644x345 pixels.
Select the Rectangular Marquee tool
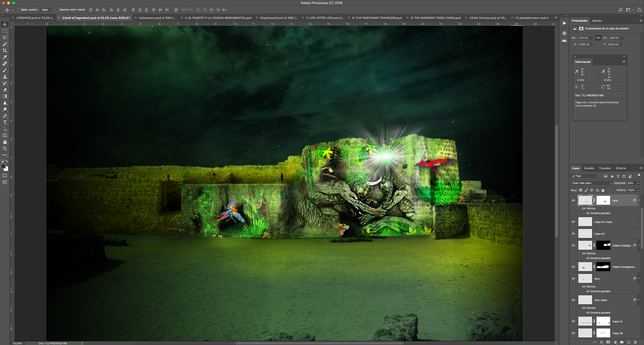pyautogui.click(x=5, y=31)
